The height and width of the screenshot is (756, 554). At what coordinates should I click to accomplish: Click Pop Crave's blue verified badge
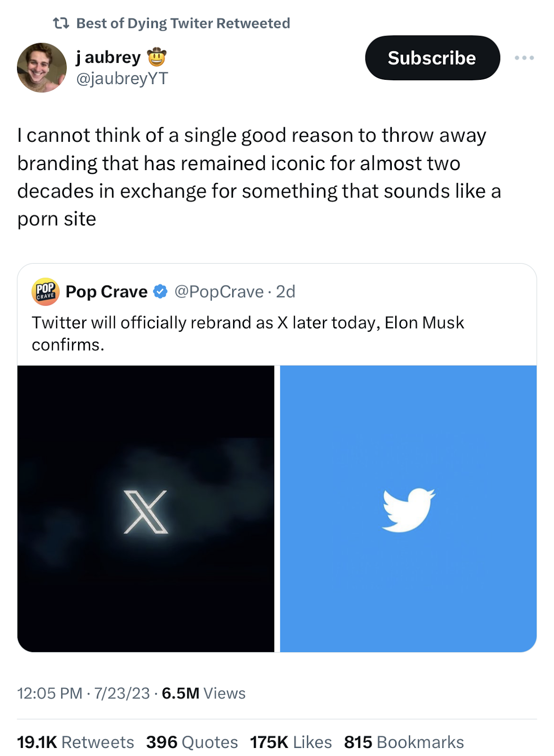click(161, 292)
